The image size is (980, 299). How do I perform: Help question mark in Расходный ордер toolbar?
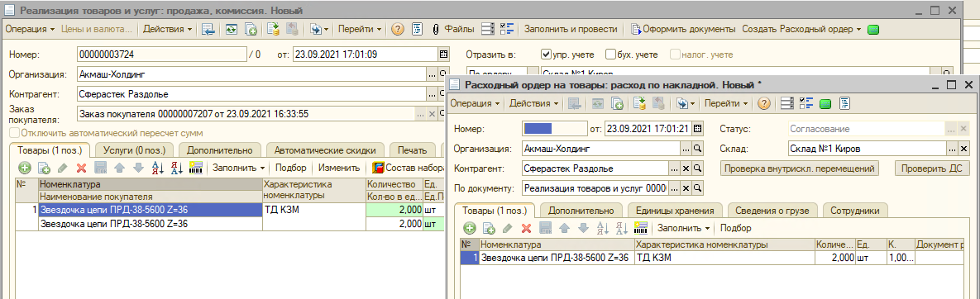pos(764,102)
